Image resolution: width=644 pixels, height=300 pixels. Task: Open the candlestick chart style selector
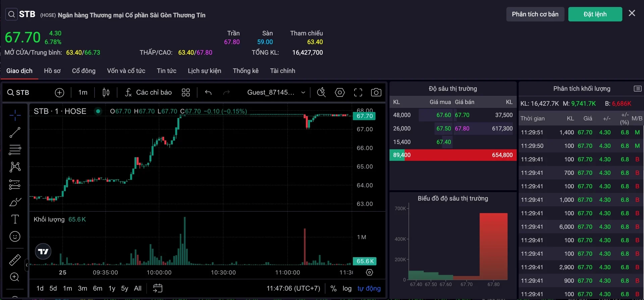click(106, 93)
